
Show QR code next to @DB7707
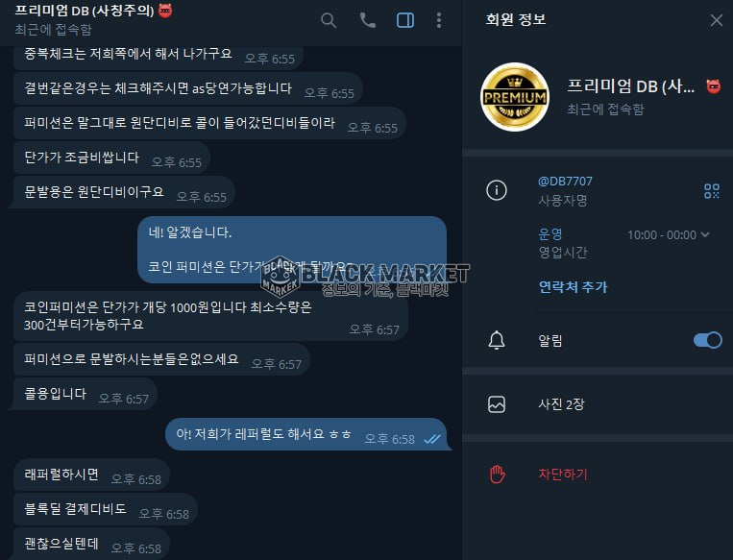pos(712,191)
